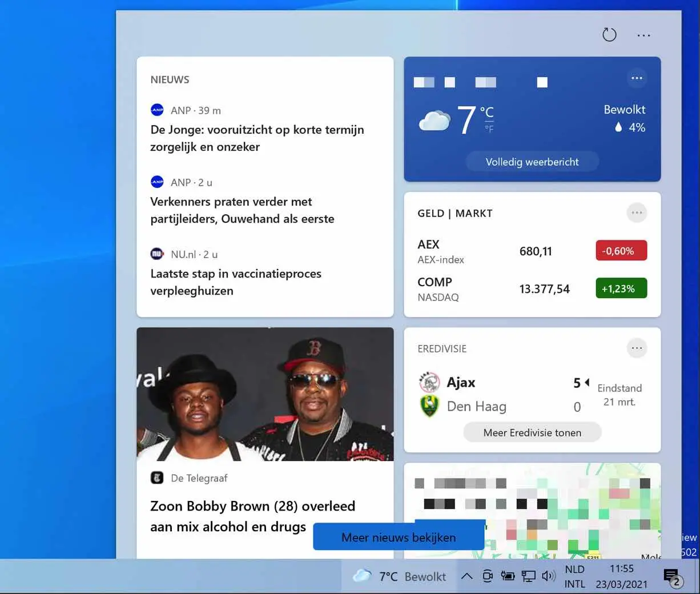Click the Volledig weerbericht button
Image resolution: width=700 pixels, height=594 pixels.
[532, 162]
